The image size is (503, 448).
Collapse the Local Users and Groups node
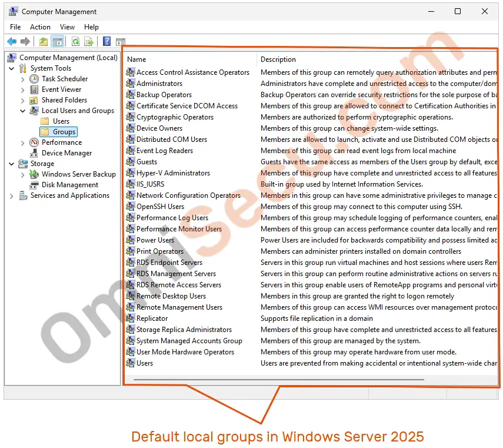click(x=23, y=111)
